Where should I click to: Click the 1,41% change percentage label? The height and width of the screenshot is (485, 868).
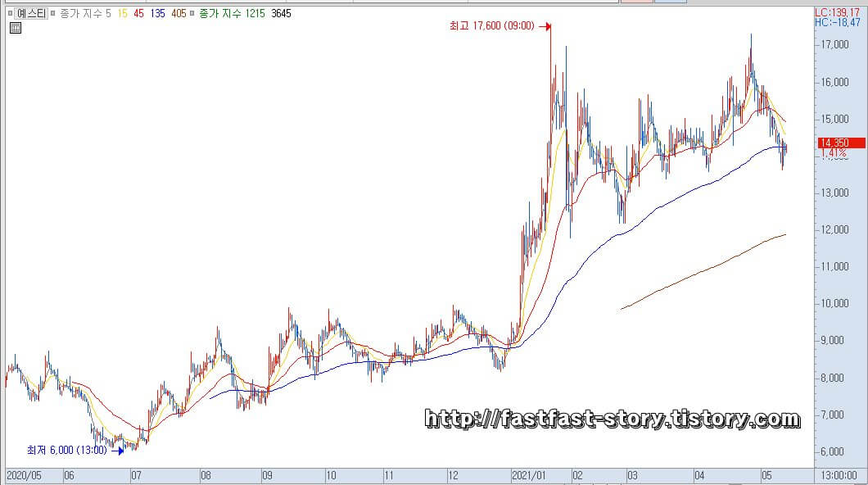pyautogui.click(x=834, y=153)
